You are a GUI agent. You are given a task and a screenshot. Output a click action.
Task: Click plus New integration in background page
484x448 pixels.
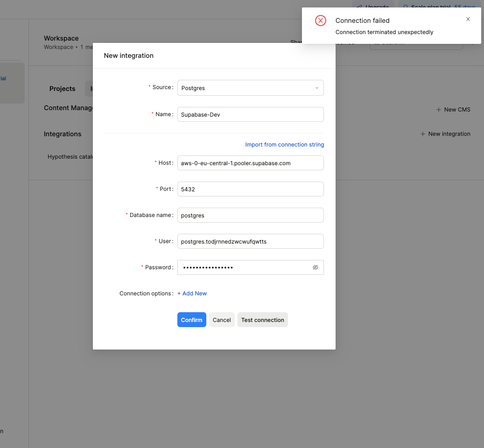[445, 134]
